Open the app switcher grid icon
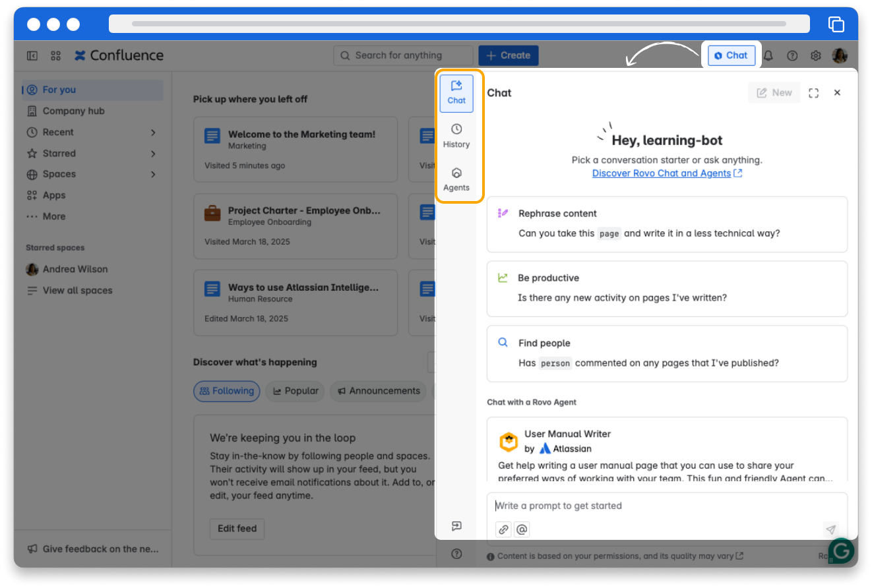 coord(55,55)
